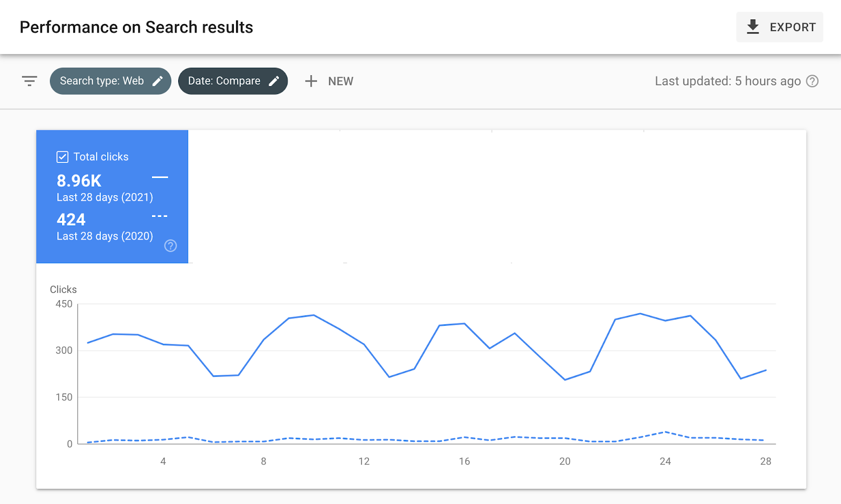Click the dashed 2020 line at day 24
Screen dimensions: 841x504
[665, 432]
